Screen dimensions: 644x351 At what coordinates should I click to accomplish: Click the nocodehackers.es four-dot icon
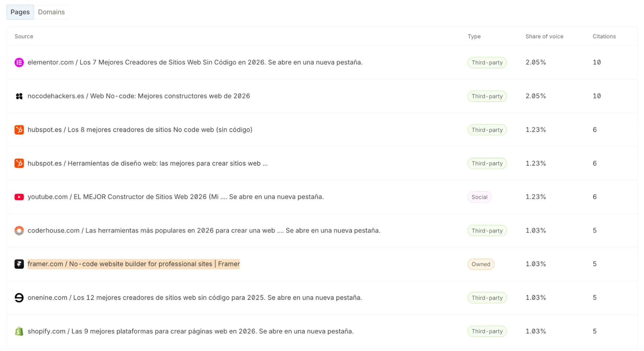coord(19,96)
